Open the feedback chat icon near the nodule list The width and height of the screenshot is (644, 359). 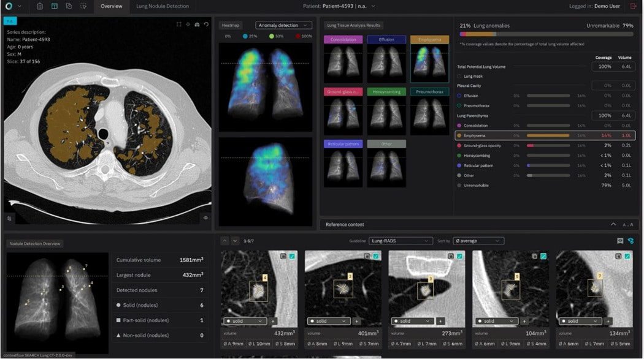point(620,241)
